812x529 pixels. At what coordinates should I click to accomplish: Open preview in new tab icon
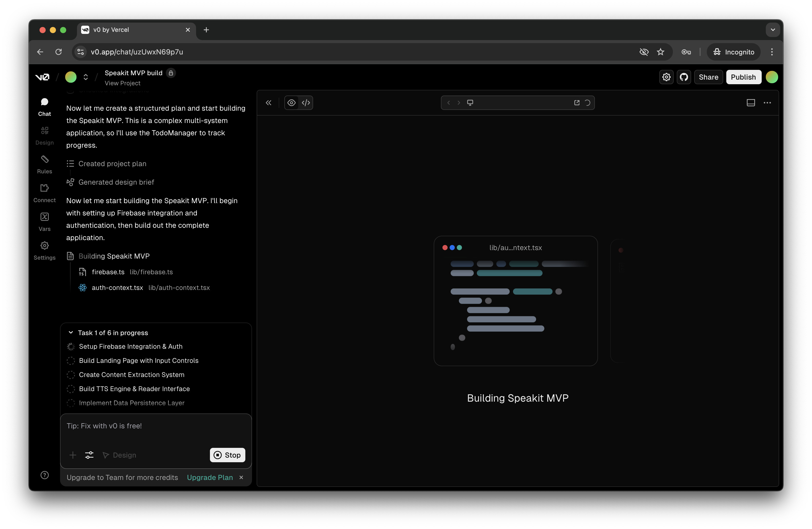tap(577, 103)
